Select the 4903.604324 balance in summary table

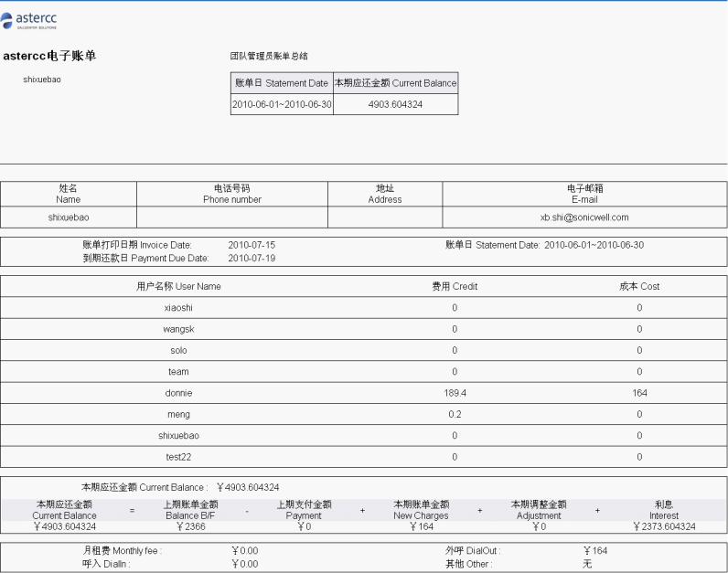[x=396, y=104]
